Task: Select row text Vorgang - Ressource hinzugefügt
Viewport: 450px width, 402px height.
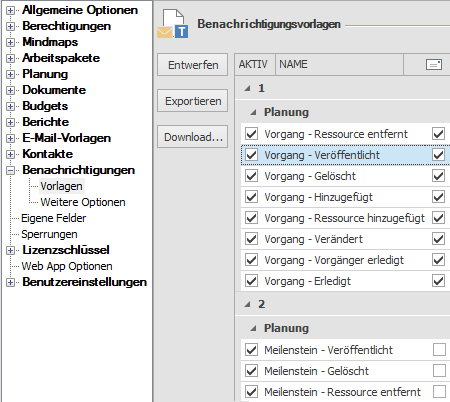Action: 345,218
